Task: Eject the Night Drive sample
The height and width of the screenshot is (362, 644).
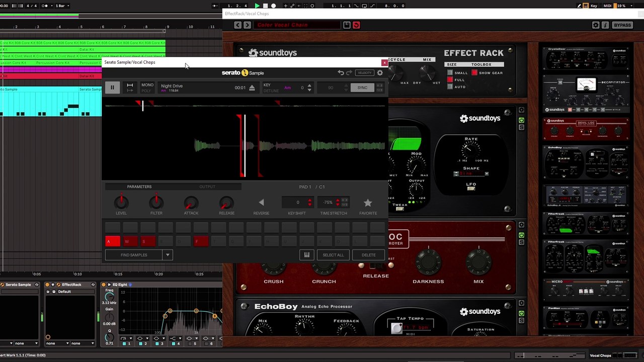Action: click(x=252, y=87)
